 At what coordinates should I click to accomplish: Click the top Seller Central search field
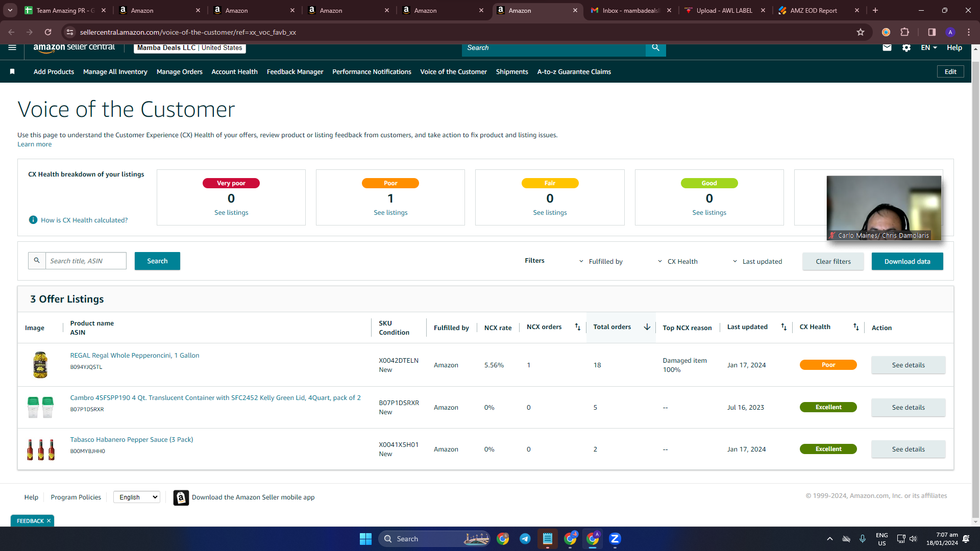coord(553,48)
